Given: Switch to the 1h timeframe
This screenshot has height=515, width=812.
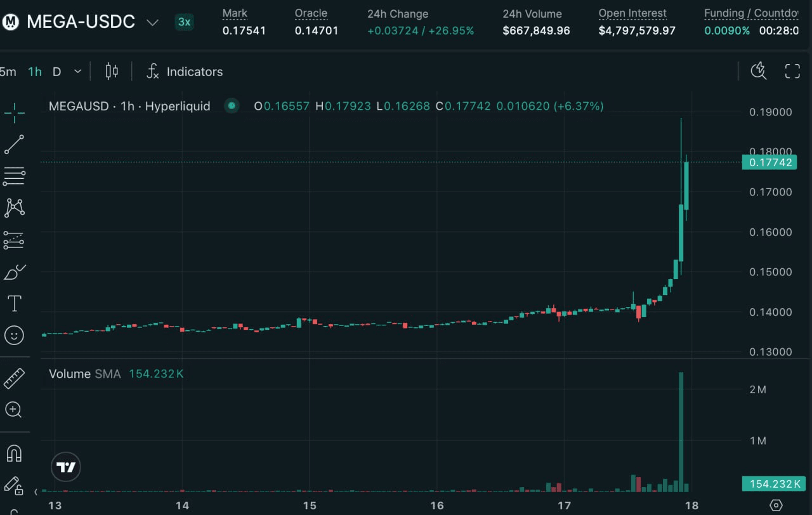Looking at the screenshot, I should pos(35,72).
